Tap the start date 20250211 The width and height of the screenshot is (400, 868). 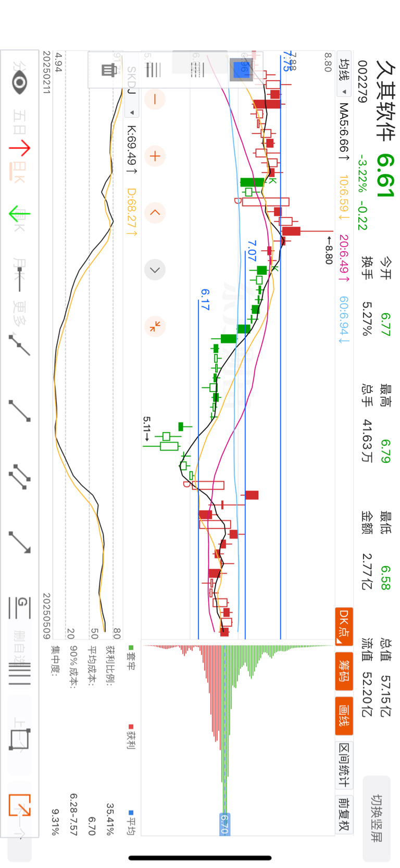coord(46,72)
